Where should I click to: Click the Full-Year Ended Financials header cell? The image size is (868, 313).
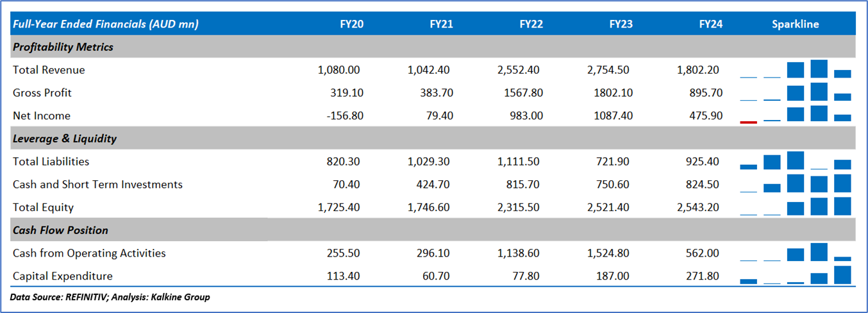point(105,24)
